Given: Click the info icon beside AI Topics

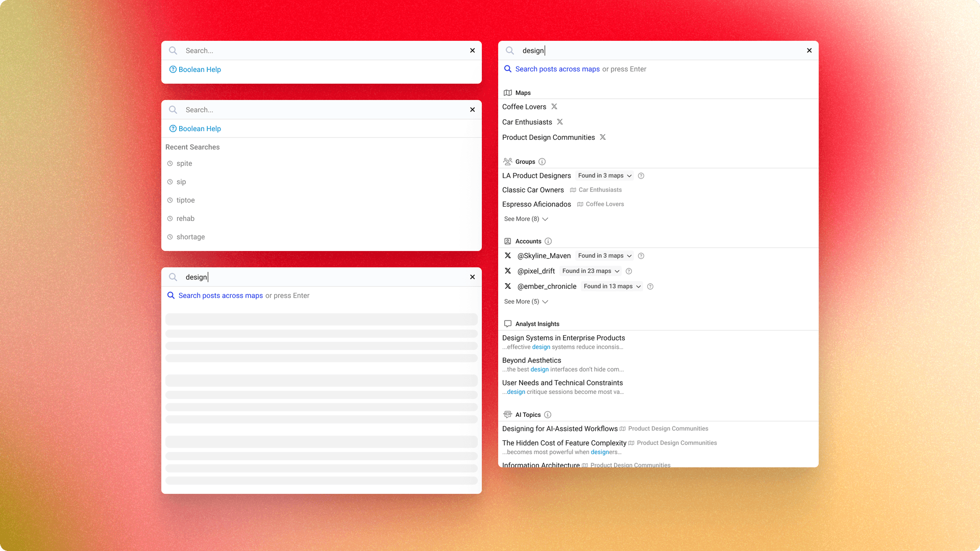Looking at the screenshot, I should point(548,415).
